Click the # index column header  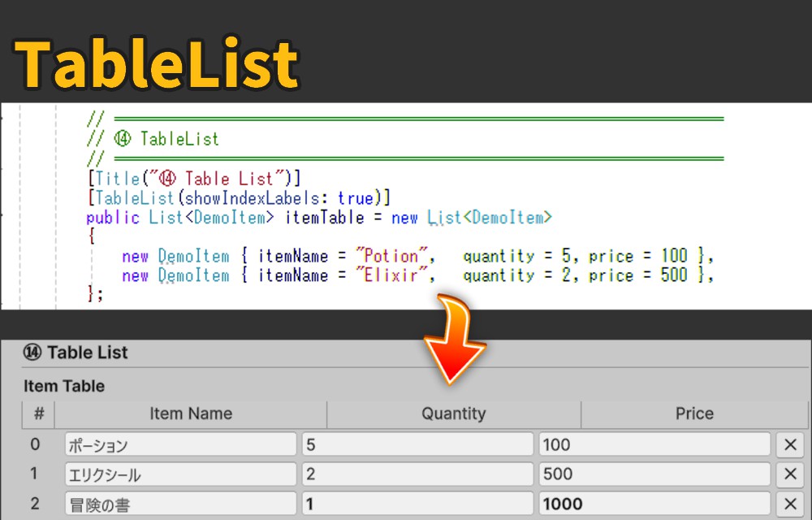coord(38,414)
